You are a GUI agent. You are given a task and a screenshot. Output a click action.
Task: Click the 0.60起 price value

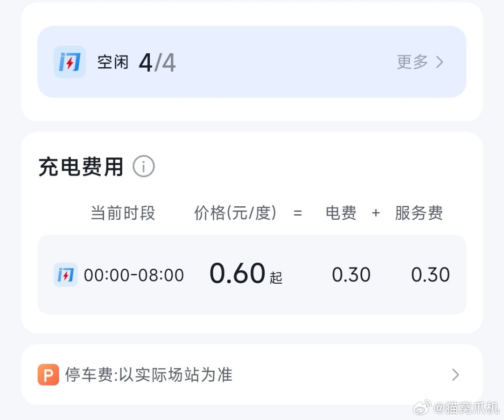(245, 273)
